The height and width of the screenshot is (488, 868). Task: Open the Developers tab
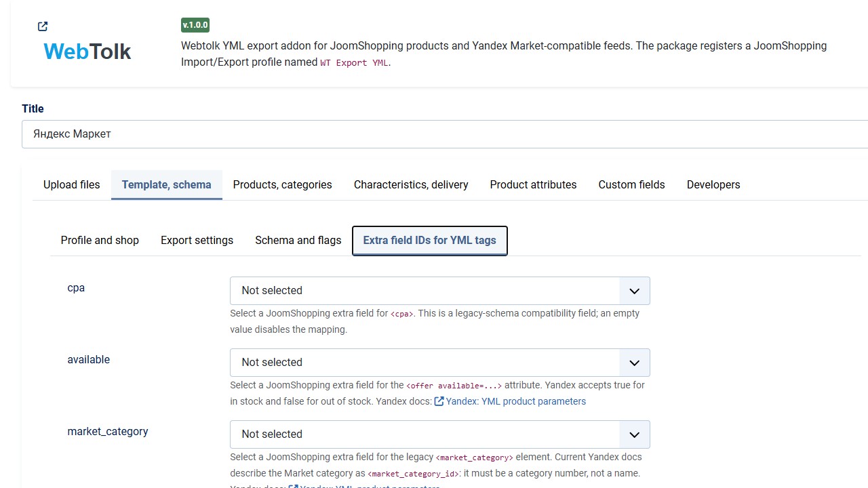713,184
